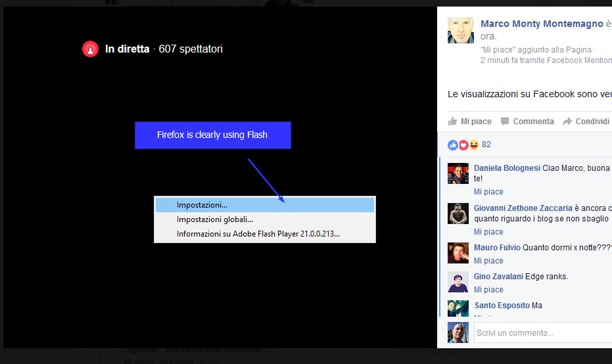Image resolution: width=612 pixels, height=364 pixels.
Task: Click the blue like reaction icon
Action: click(x=453, y=145)
